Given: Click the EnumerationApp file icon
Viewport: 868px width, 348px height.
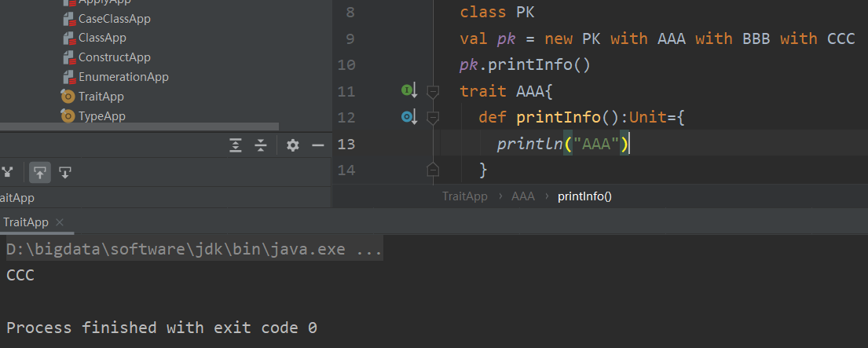Looking at the screenshot, I should click(68, 77).
